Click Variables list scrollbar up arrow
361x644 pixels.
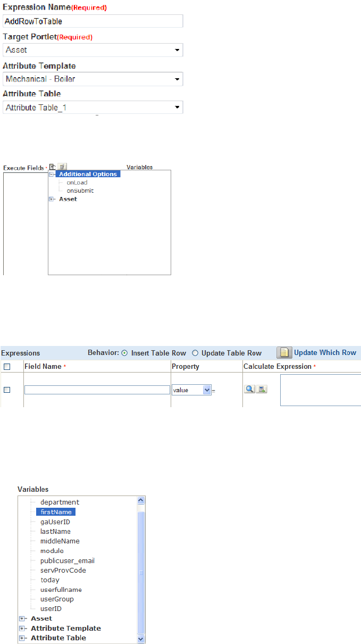[x=141, y=500]
